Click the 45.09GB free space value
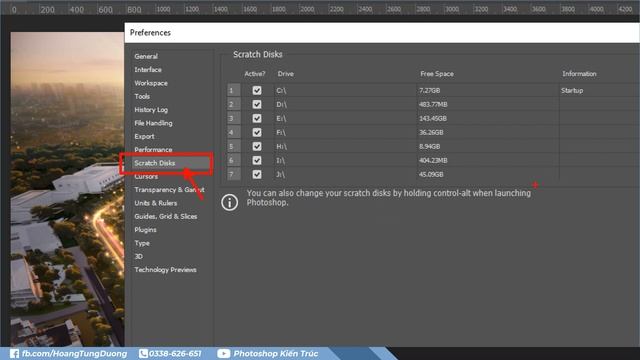This screenshot has height=360, width=640. click(x=431, y=174)
